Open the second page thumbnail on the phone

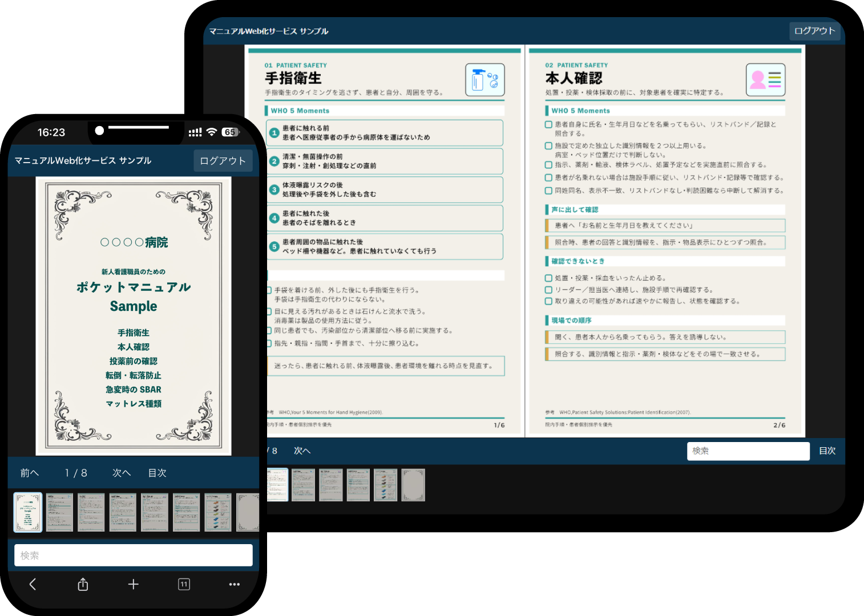(59, 512)
